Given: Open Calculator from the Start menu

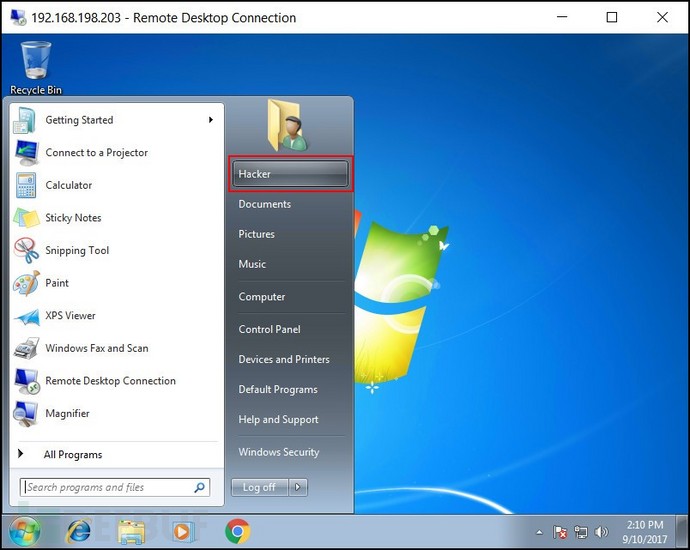Looking at the screenshot, I should click(68, 186).
